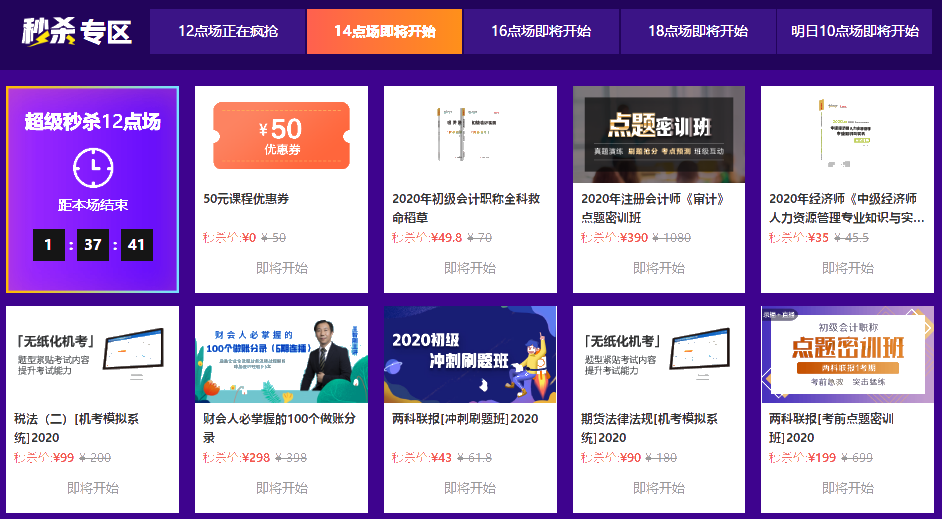Open 期货法律法规[机考模拟系统]2020 title
Screen dimensions: 942x519
click(649, 428)
